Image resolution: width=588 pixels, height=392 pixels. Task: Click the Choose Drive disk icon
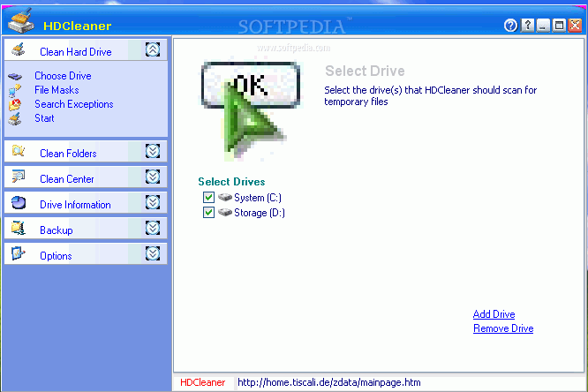point(15,77)
